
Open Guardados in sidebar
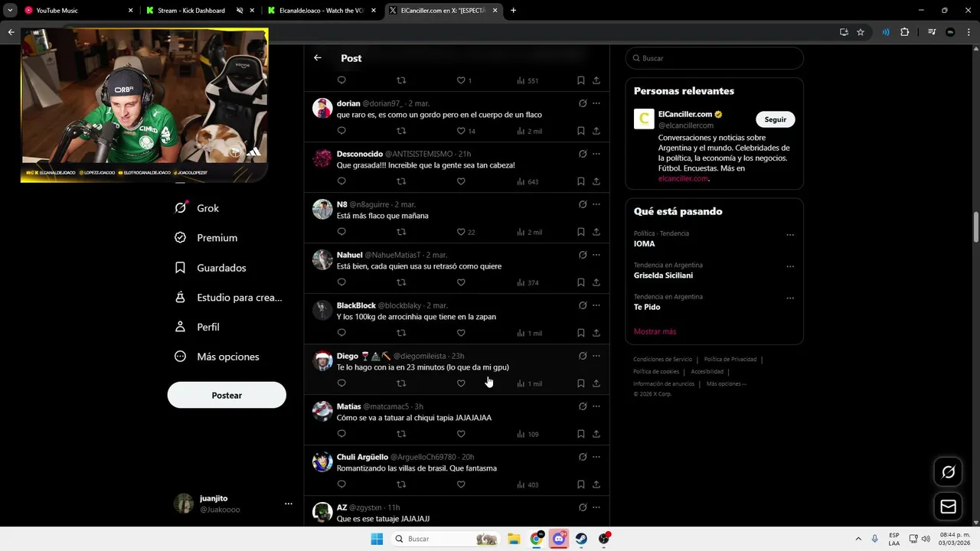click(211, 268)
